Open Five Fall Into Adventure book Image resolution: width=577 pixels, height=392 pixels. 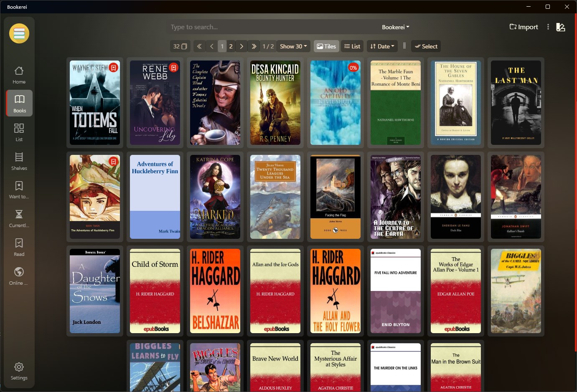396,291
